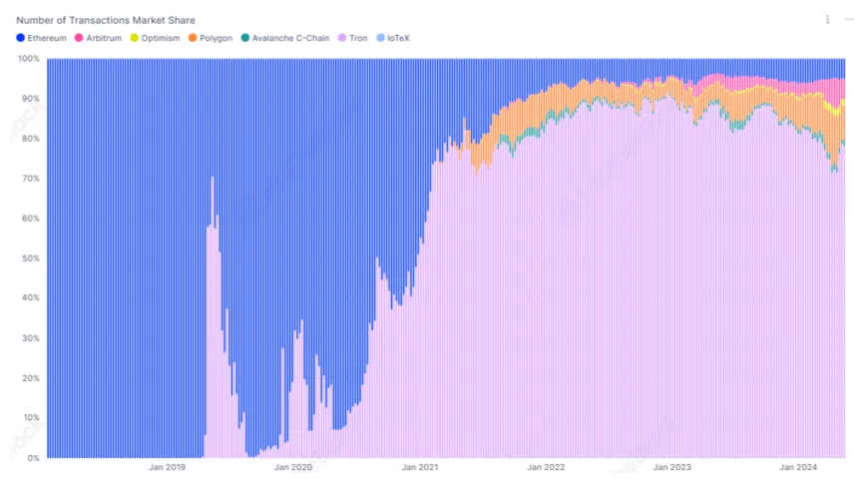This screenshot has width=868, height=483.
Task: Select the Jan 2023 axis label
Action: click(671, 467)
